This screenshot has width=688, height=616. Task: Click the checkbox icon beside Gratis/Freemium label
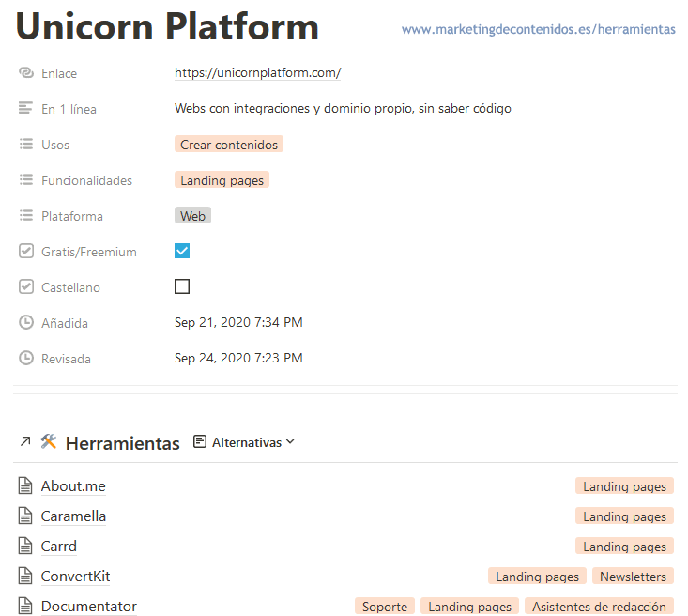[x=26, y=251]
